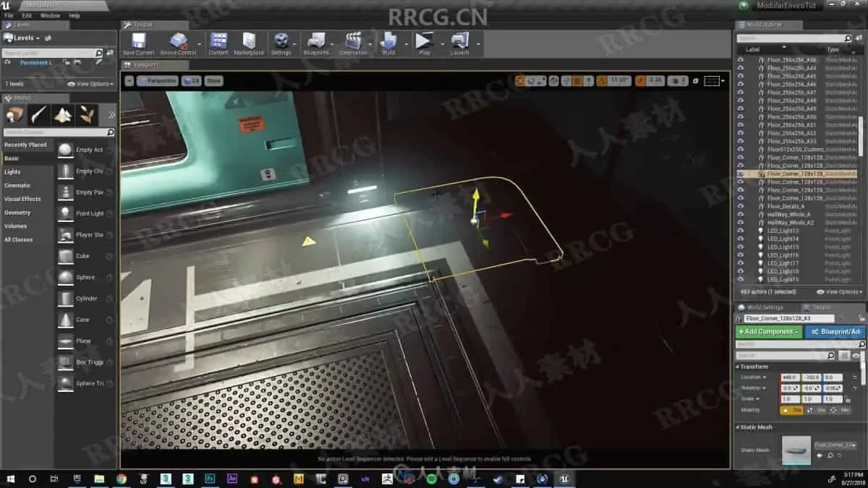Toggle visibility of LED_Light13

(740, 231)
